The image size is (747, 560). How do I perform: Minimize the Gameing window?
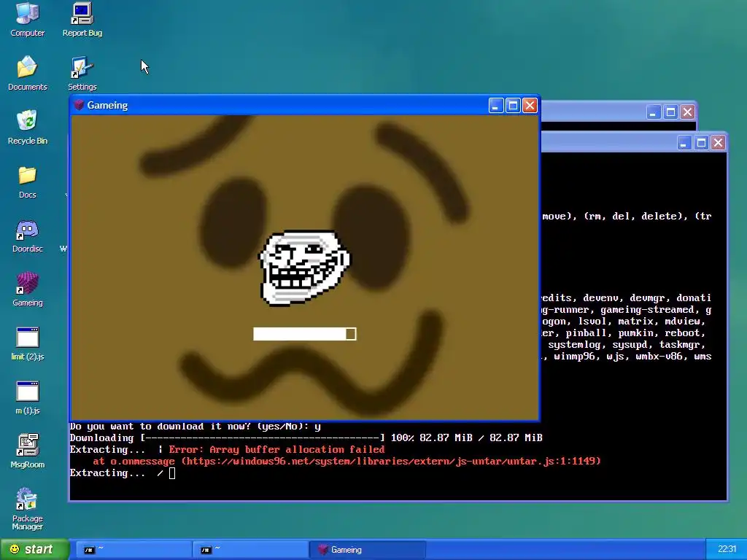coord(496,105)
